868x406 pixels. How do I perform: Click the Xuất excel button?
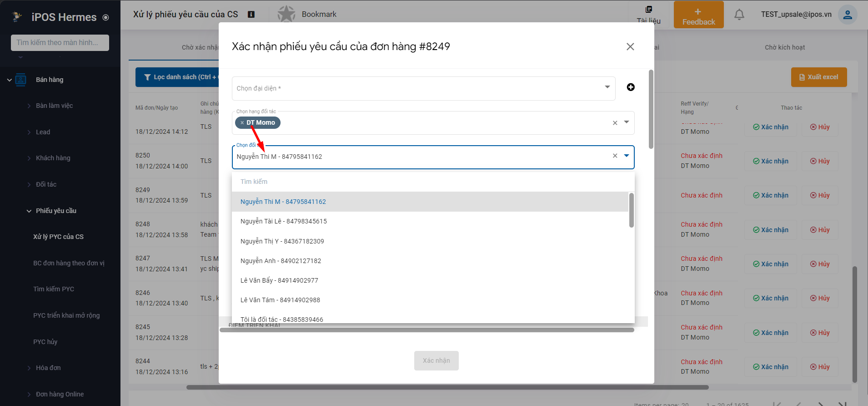[x=819, y=77]
